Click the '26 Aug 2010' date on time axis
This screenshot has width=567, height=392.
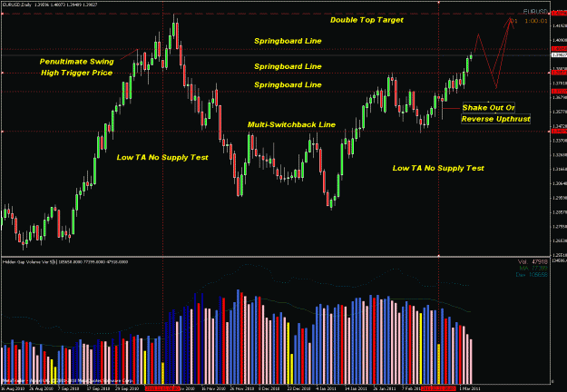pos(40,388)
